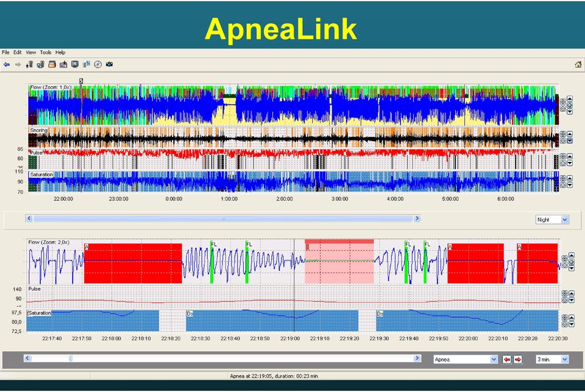585x392 pixels.
Task: Select the last red apnea event near 22:20:20
Action: (537, 264)
